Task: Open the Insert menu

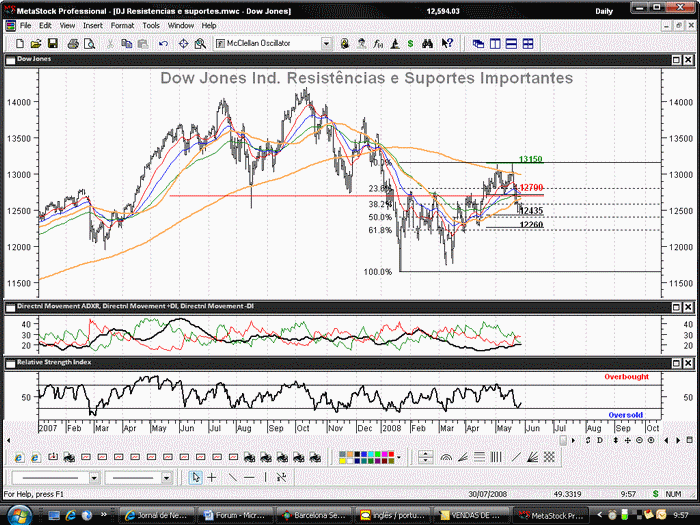Action: click(93, 26)
